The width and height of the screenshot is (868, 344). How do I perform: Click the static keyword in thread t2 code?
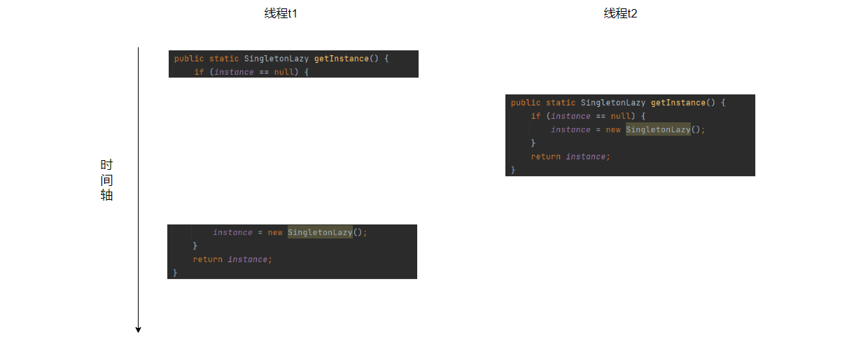pyautogui.click(x=561, y=103)
